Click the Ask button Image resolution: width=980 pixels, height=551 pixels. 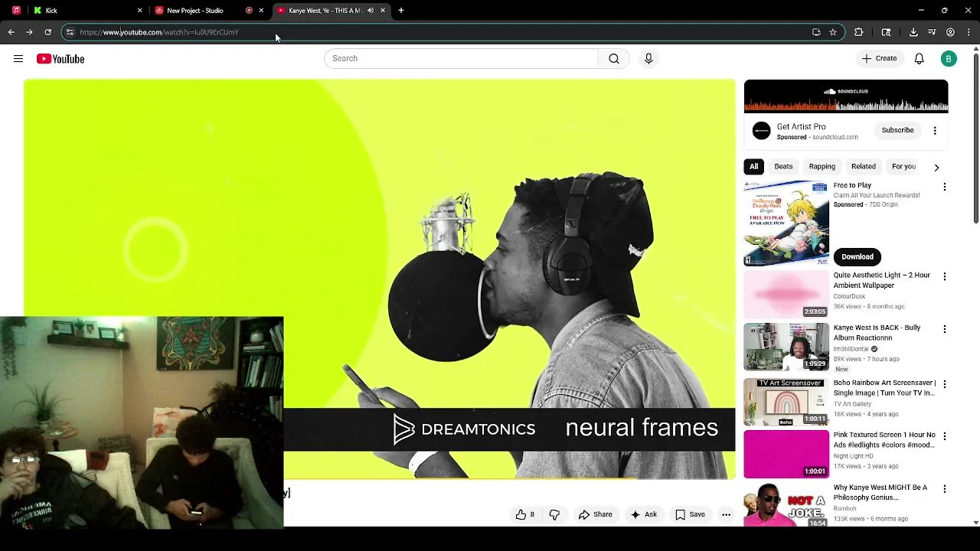click(643, 515)
